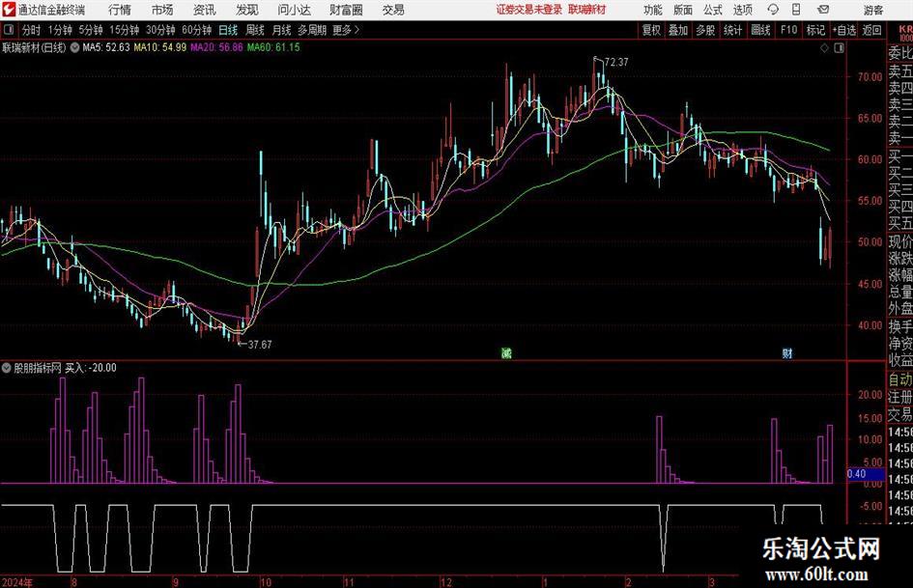Expand main chart indicator dropdown beside 联瑞新材
The image size is (913, 588).
point(74,47)
